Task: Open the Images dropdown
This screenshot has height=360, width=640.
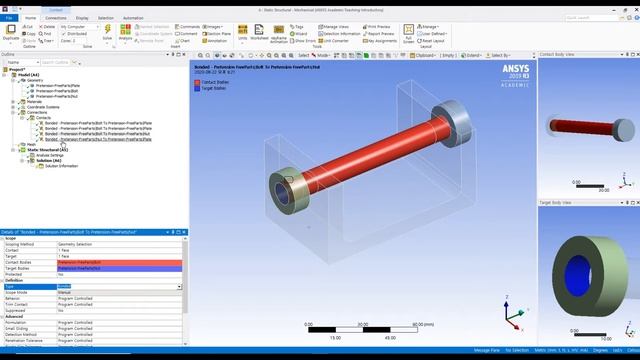Action: (213, 27)
